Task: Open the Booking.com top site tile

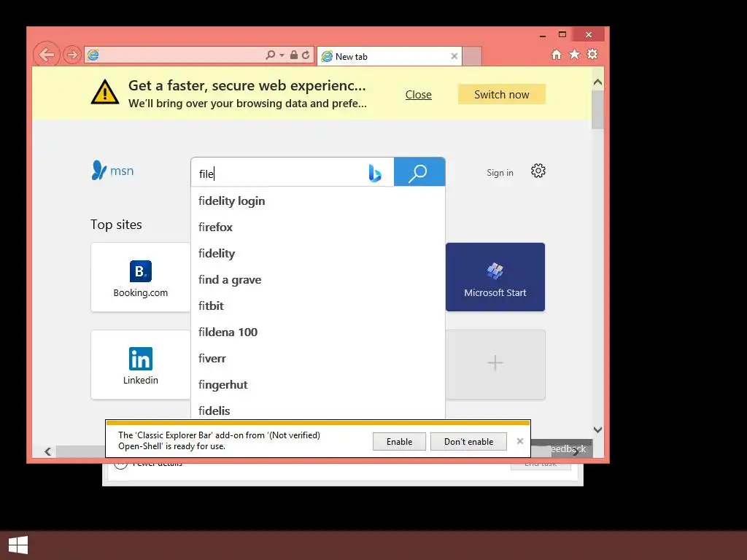Action: tap(141, 277)
